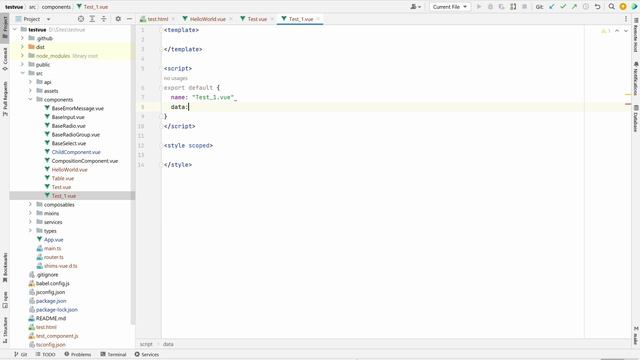The image size is (640, 360).
Task: Select App.vue in project tree
Action: coord(53,240)
